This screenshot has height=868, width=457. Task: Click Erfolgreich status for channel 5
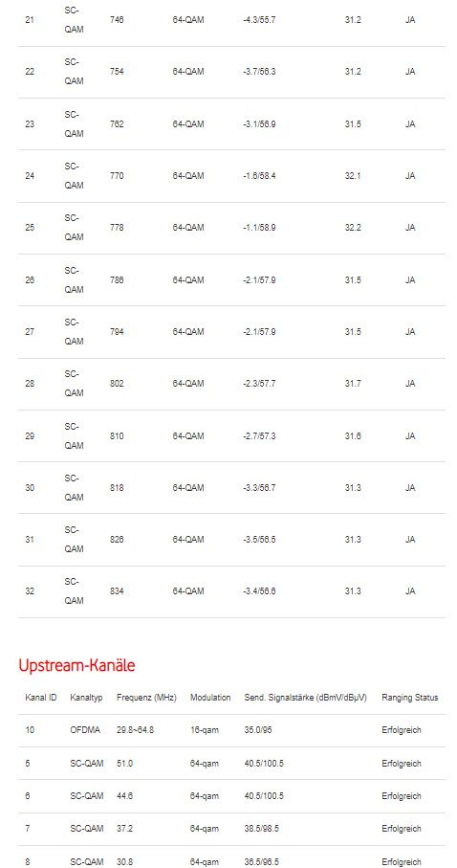coord(402,764)
